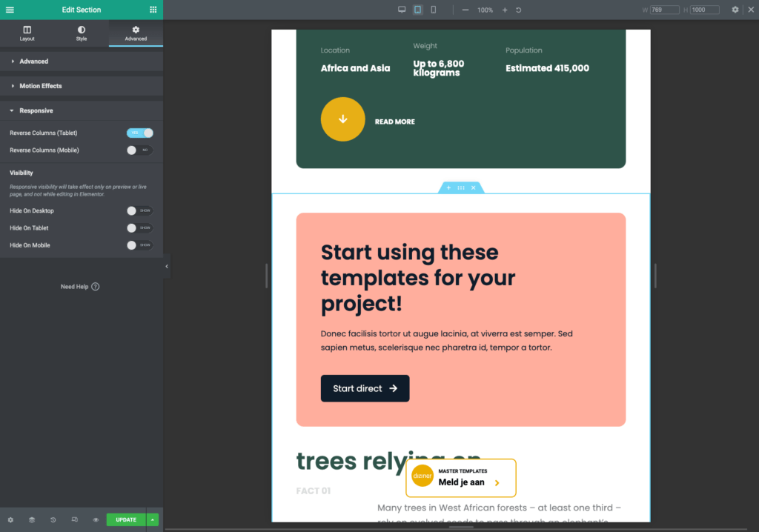Click the green Update button

tap(126, 519)
